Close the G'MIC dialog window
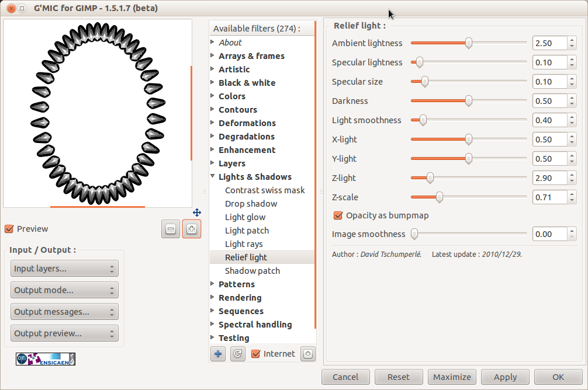This screenshot has height=390, width=588. coord(9,9)
